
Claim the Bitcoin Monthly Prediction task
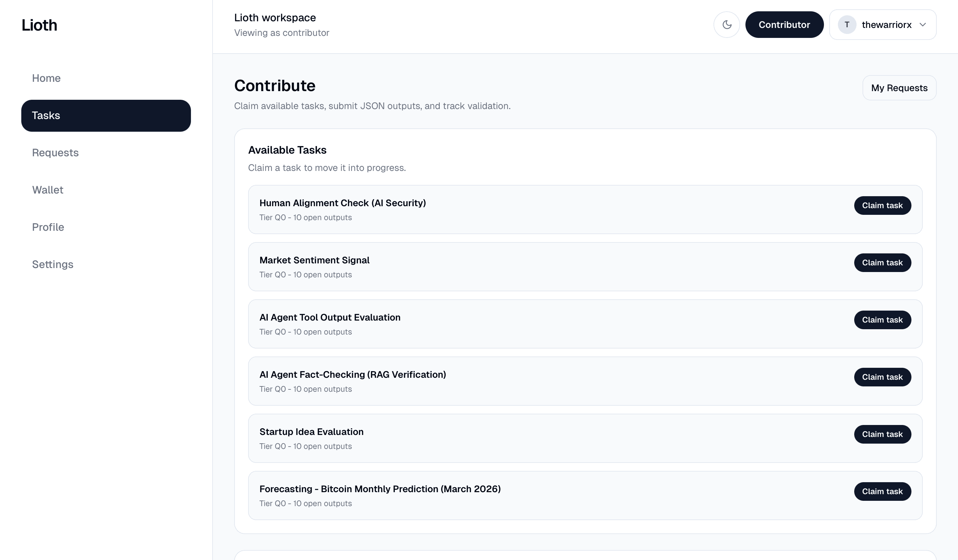pos(882,491)
